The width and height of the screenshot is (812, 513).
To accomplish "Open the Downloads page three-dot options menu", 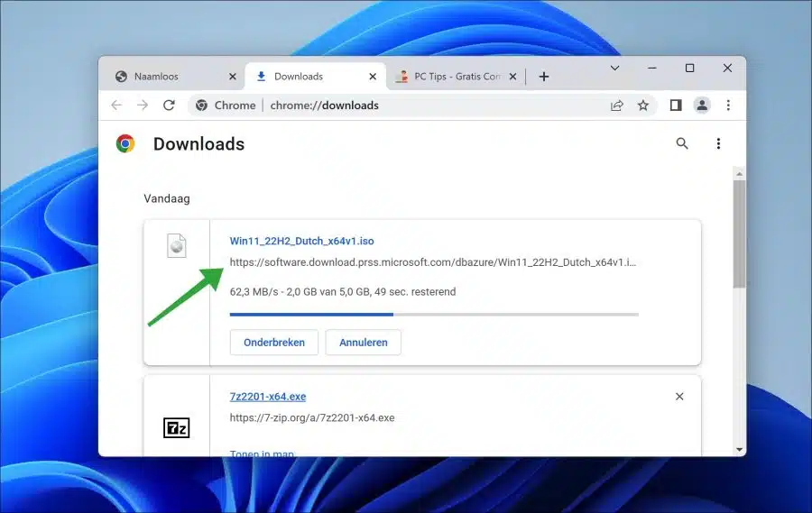I will [x=718, y=143].
